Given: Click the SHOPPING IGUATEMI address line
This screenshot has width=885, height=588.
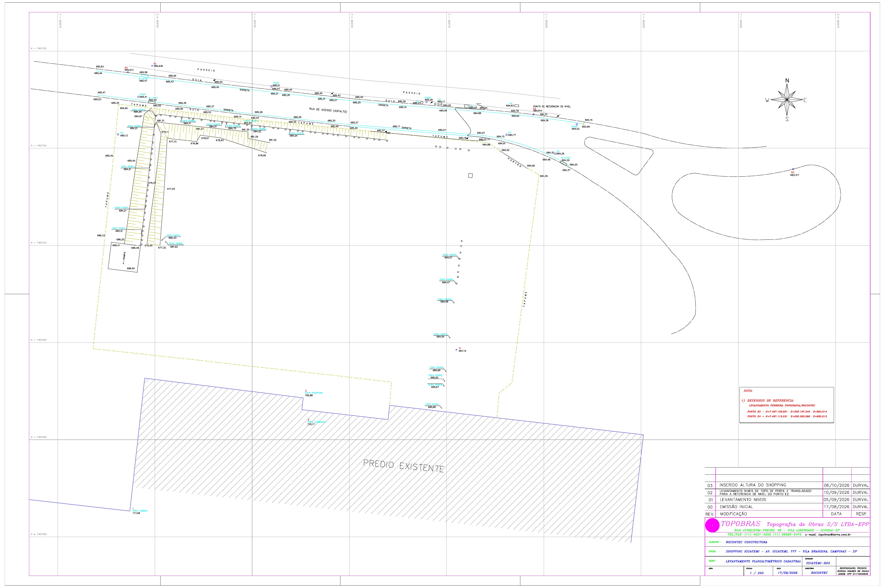Looking at the screenshot, I should pyautogui.click(x=792, y=552).
